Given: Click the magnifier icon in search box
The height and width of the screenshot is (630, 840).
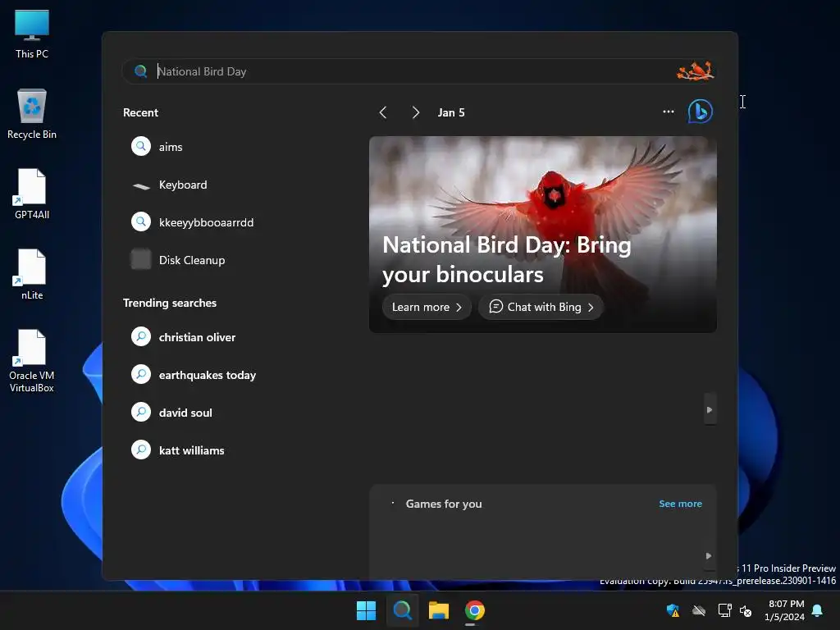Looking at the screenshot, I should click(141, 71).
